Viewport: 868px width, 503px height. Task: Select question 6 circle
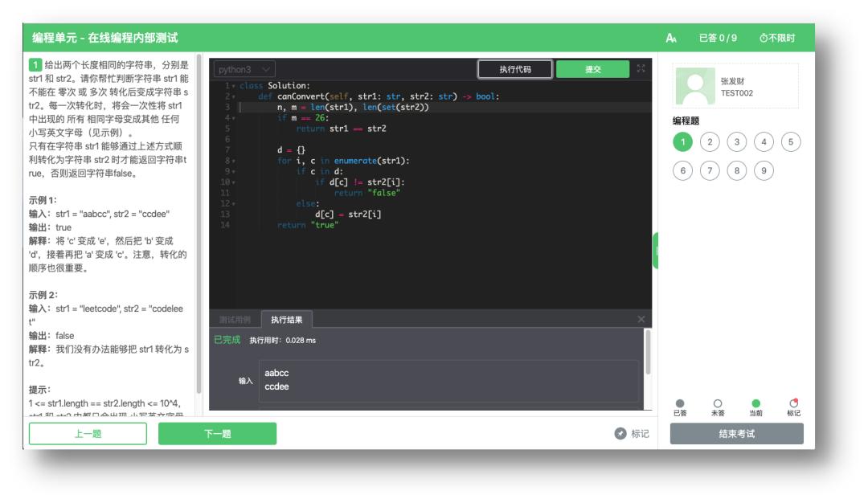[x=682, y=170]
